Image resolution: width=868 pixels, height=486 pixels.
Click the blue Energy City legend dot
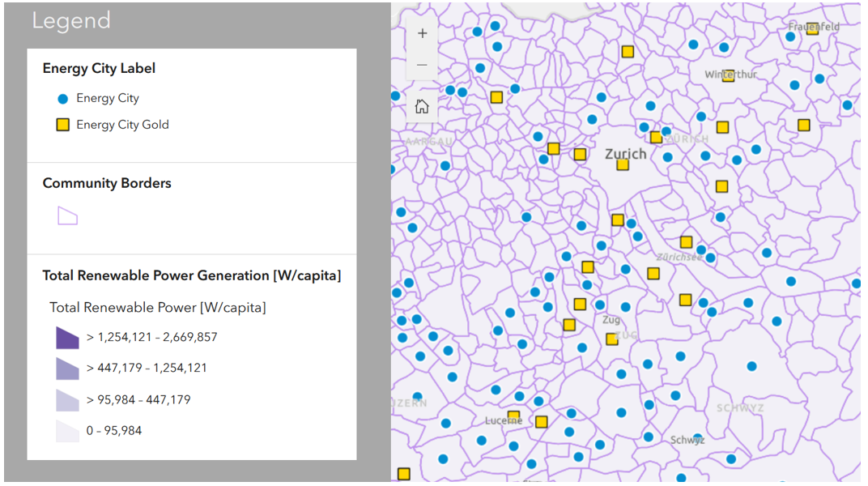tap(62, 99)
